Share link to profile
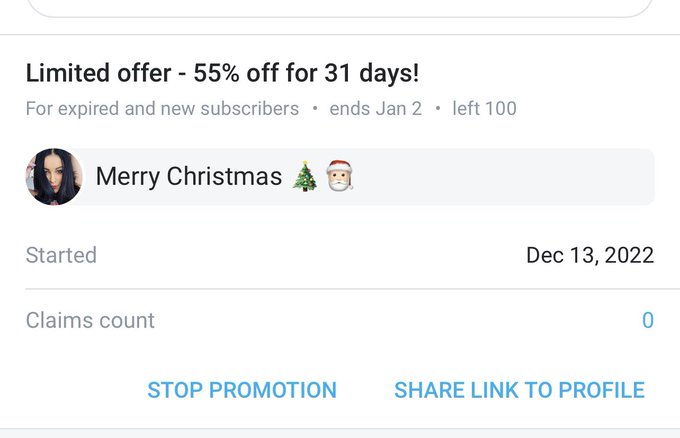The width and height of the screenshot is (680, 438). (x=519, y=390)
